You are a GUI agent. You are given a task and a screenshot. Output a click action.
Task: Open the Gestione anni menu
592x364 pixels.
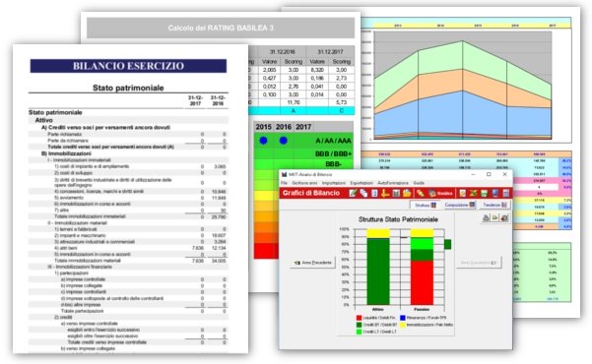tap(304, 183)
